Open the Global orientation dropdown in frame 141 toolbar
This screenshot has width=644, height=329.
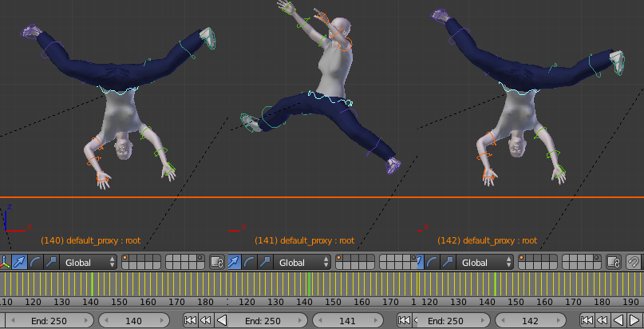pos(303,262)
